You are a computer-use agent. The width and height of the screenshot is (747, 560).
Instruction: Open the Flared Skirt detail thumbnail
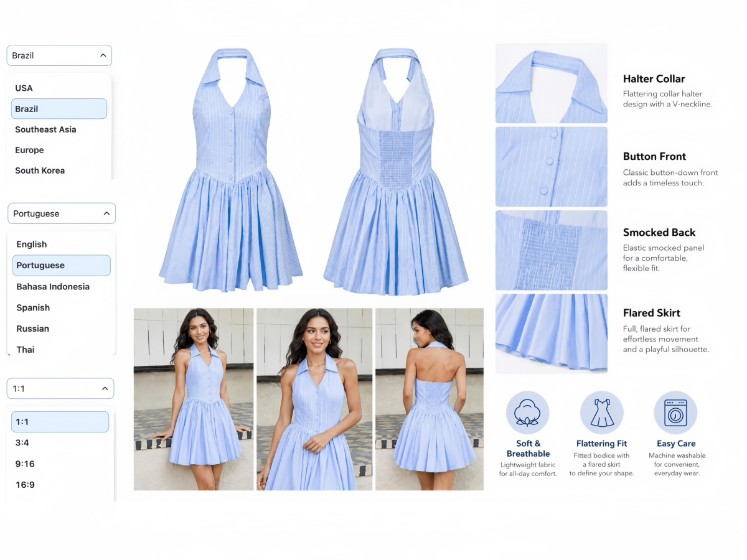click(x=552, y=334)
